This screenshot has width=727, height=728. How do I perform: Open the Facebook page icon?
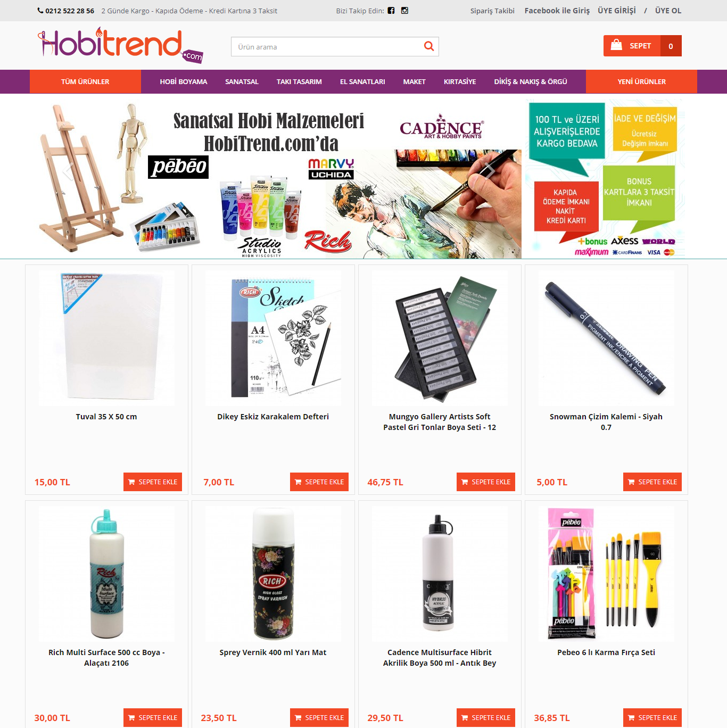click(391, 11)
